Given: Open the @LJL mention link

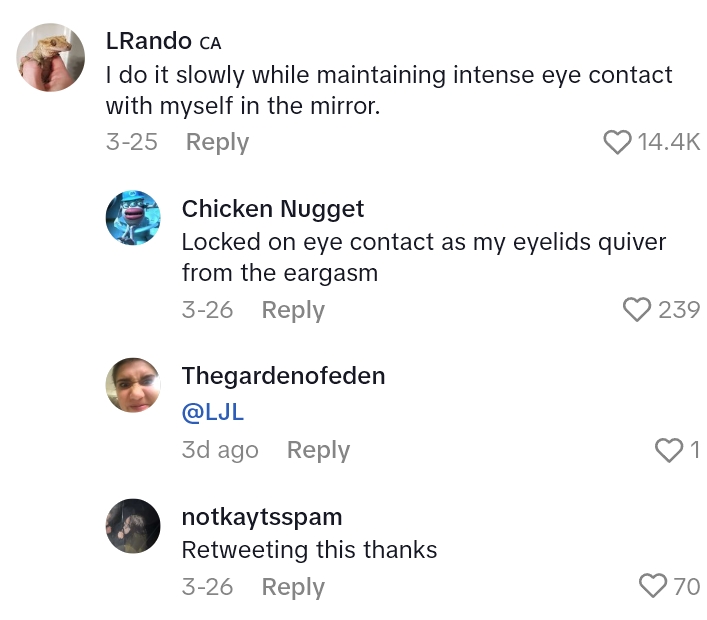Looking at the screenshot, I should point(213,413).
